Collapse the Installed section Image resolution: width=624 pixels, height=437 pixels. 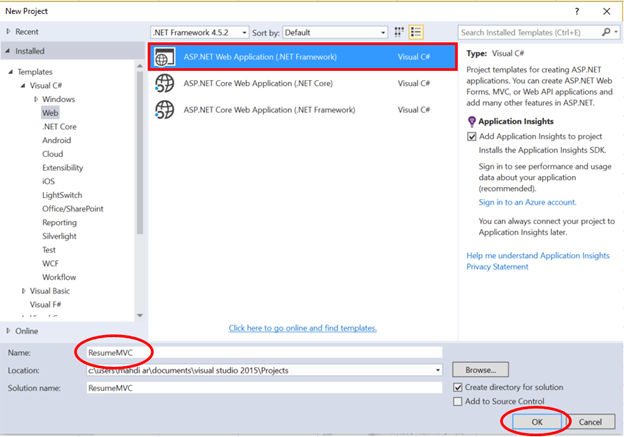click(x=8, y=51)
